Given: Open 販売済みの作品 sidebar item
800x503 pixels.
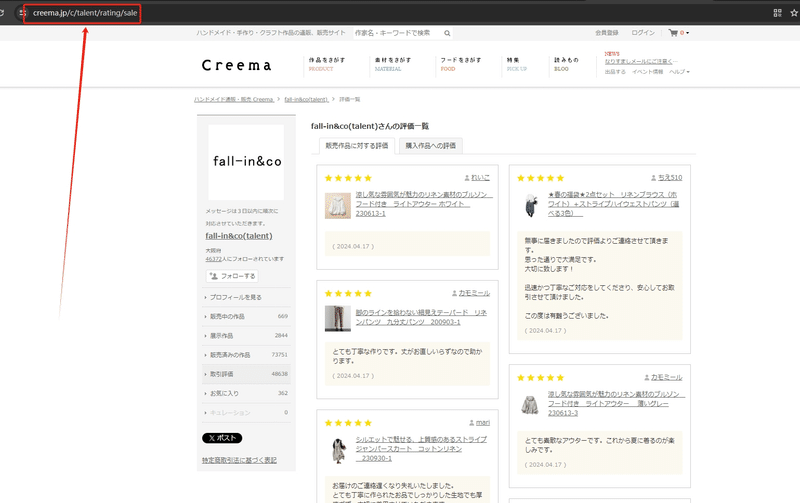Looking at the screenshot, I should (x=246, y=355).
